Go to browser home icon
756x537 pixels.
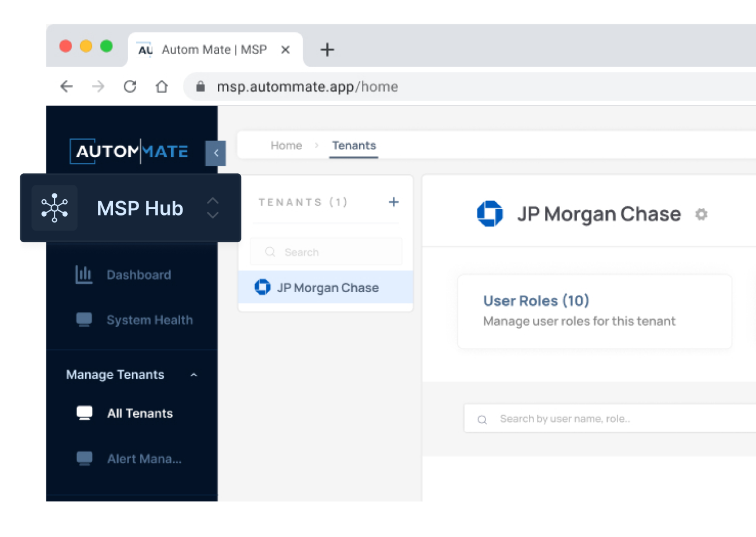tap(162, 86)
